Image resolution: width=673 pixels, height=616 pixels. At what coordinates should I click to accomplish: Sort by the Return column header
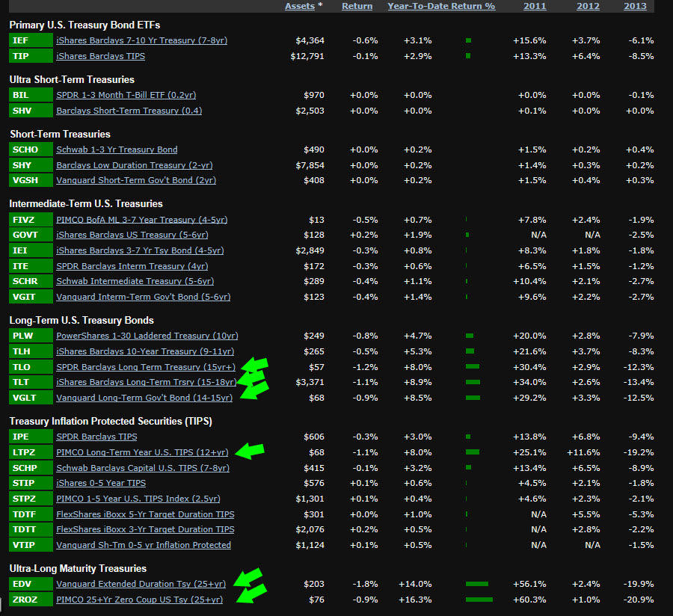coord(357,6)
